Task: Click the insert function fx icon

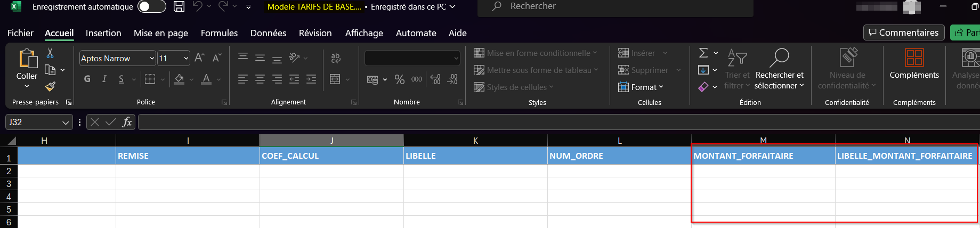Action: [x=127, y=122]
